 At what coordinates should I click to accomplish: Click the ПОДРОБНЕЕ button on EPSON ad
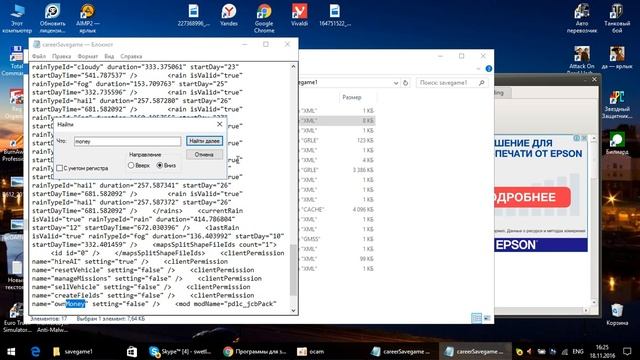pyautogui.click(x=532, y=198)
